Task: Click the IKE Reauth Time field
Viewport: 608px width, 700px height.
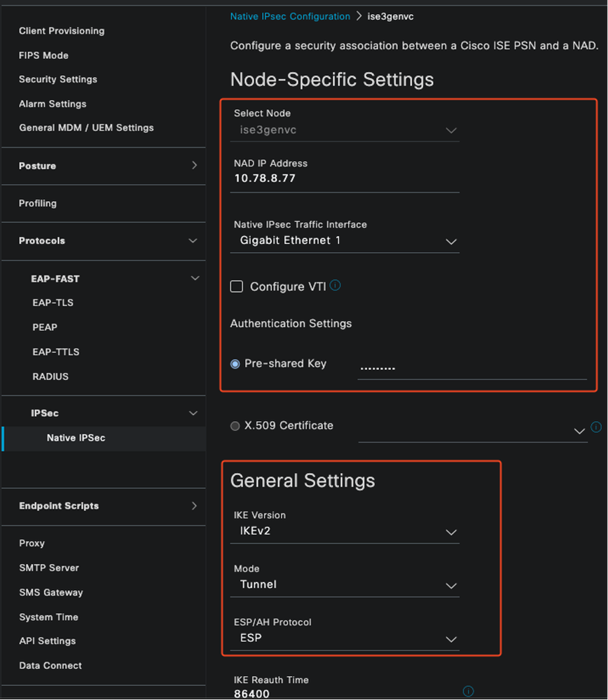Action: tap(345, 693)
